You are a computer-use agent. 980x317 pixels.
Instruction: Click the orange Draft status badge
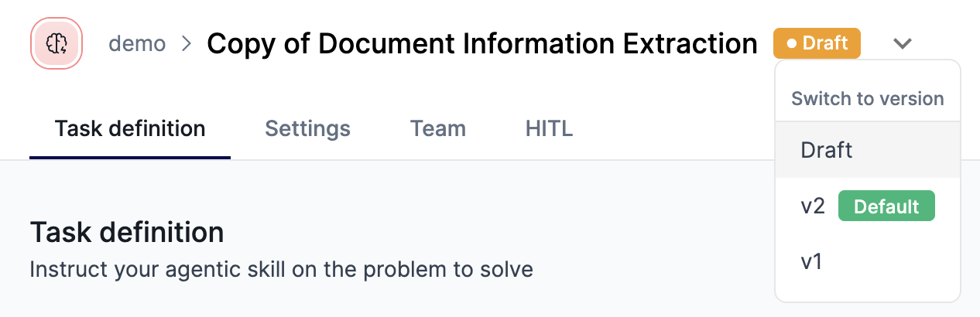point(817,43)
